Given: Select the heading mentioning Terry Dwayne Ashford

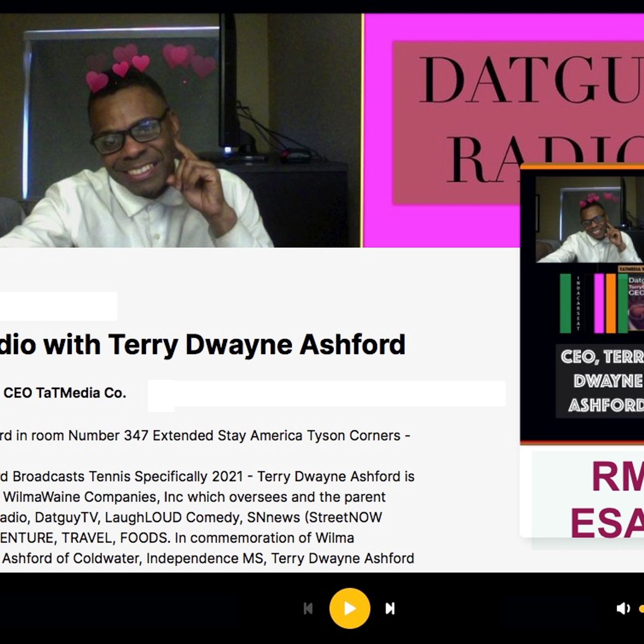Looking at the screenshot, I should coord(203,345).
